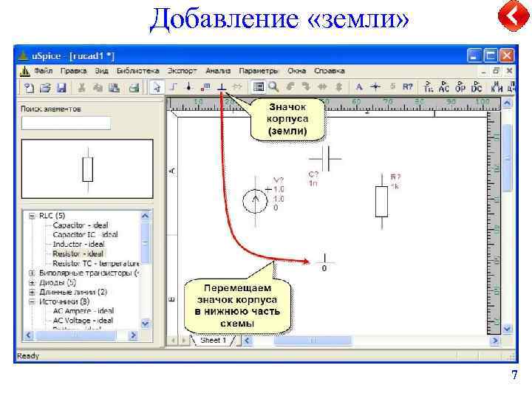Click the Cut scissors icon
This screenshot has width=532, height=399.
pos(81,87)
